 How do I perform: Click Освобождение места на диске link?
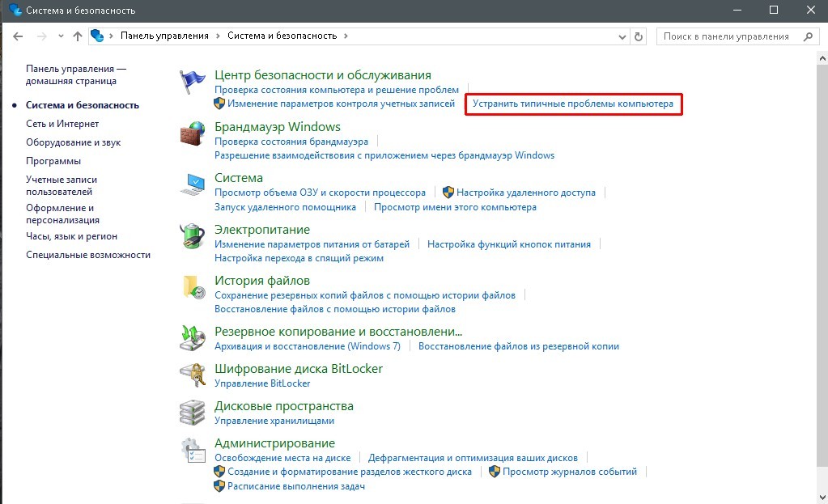click(x=282, y=458)
